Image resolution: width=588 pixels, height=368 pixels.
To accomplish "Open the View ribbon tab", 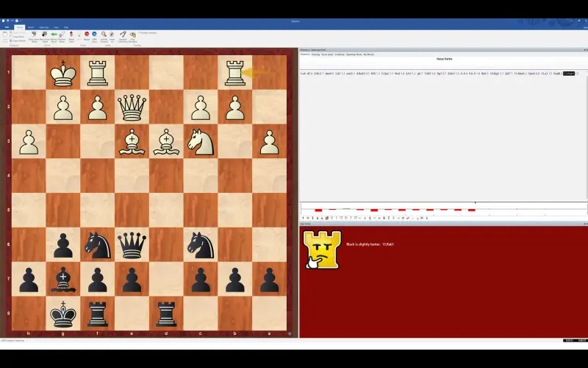I will [55, 27].
